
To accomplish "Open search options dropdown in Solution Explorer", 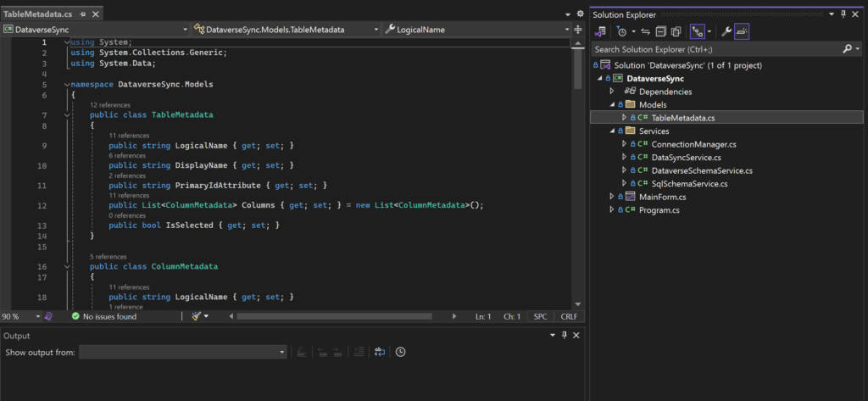I will pos(858,49).
